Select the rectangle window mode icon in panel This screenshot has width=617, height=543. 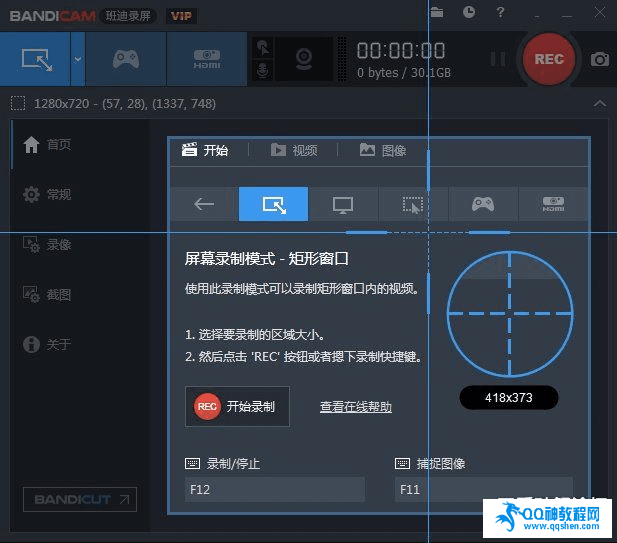click(273, 204)
